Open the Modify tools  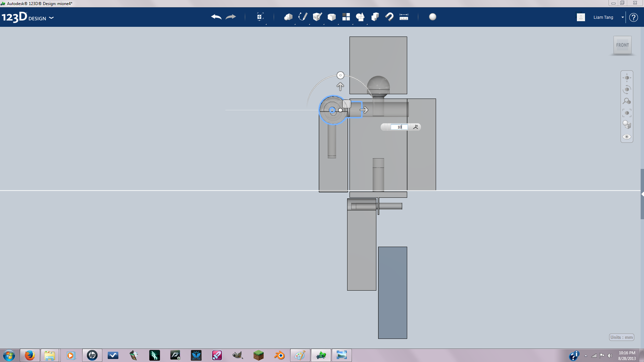pyautogui.click(x=332, y=17)
